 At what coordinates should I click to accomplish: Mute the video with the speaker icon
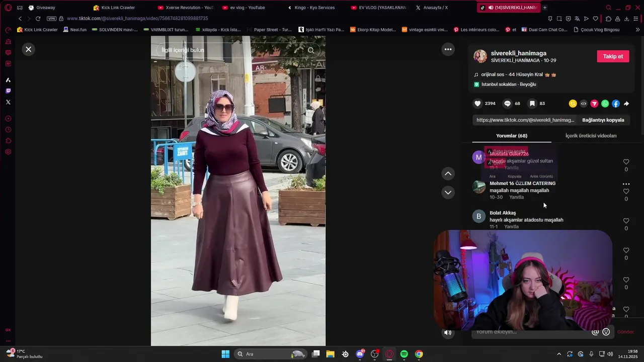448,332
